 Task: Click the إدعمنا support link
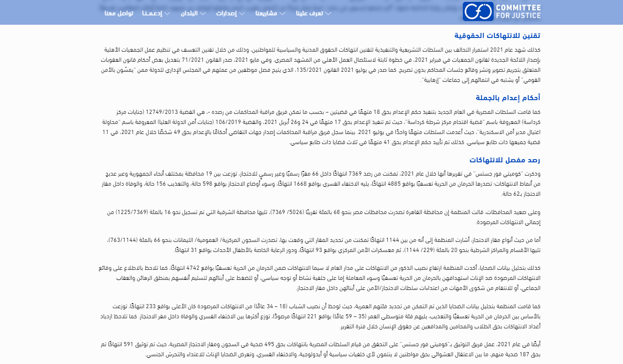153,13
